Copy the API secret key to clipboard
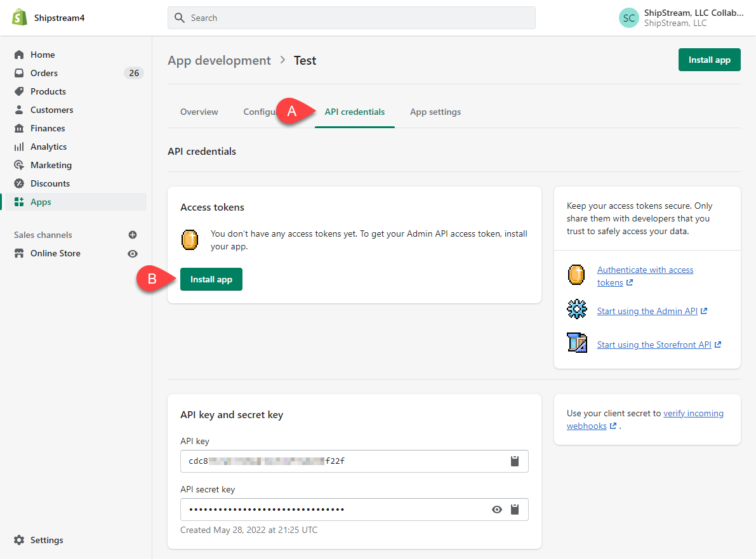 [515, 510]
